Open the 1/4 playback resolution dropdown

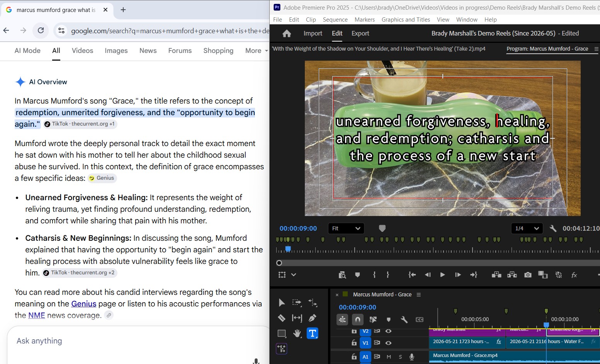(527, 228)
